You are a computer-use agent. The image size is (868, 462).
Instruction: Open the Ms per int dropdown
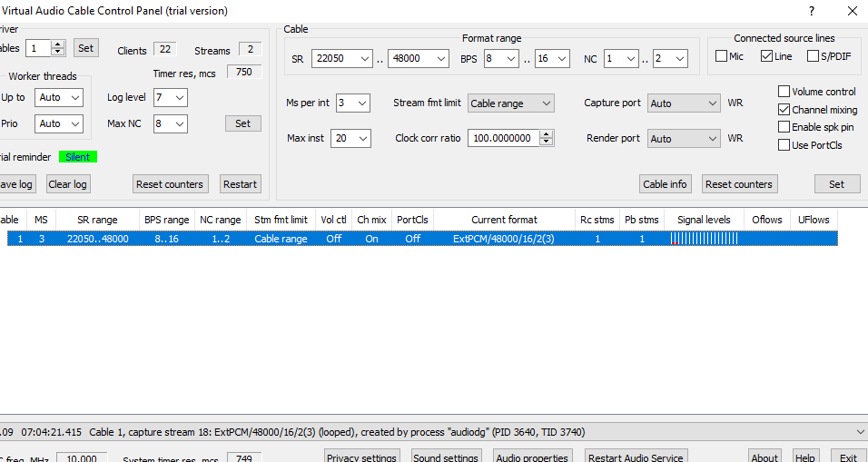point(353,103)
